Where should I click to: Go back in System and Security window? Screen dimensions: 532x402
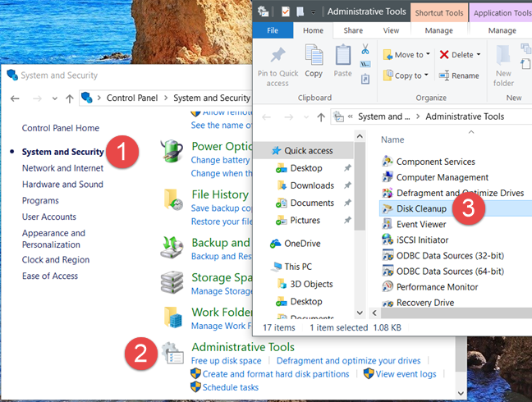coord(15,98)
